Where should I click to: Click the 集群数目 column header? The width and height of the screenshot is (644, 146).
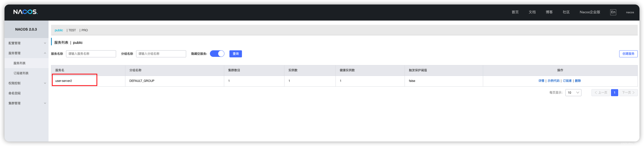[254, 70]
